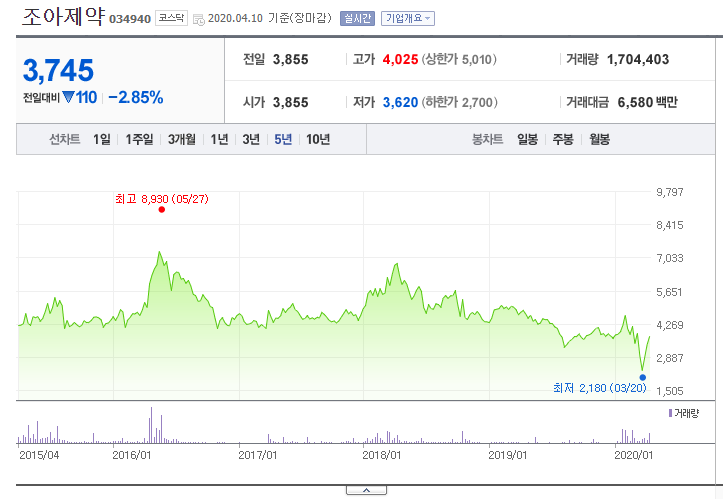Click the 하한가 2,700 text

click(x=460, y=102)
